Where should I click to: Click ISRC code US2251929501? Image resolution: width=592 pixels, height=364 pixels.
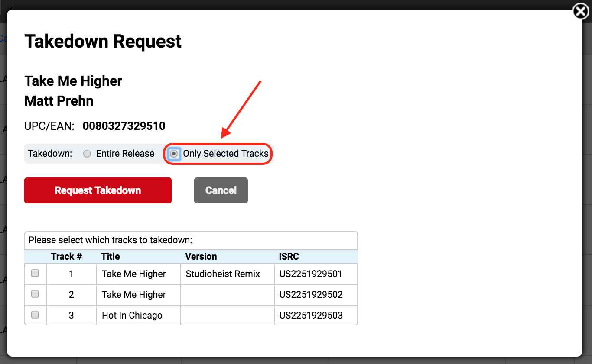[311, 274]
